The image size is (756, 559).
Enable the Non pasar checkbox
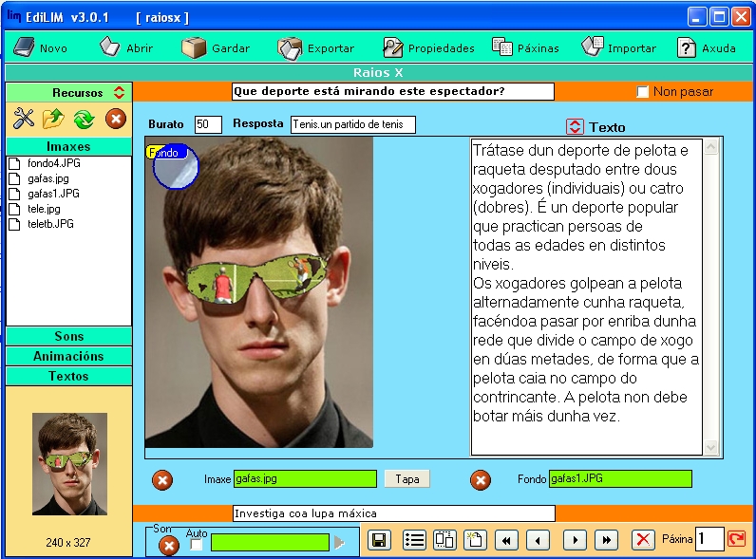click(643, 92)
